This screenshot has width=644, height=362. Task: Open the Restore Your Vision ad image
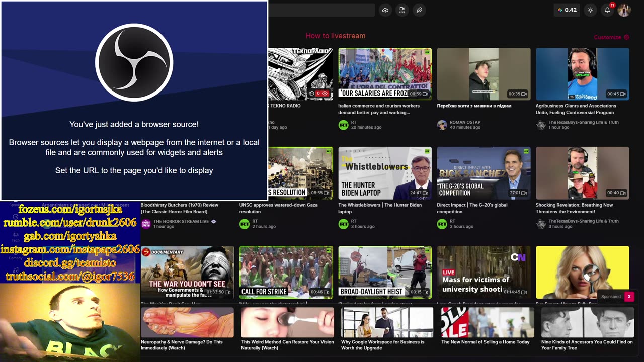[287, 322]
